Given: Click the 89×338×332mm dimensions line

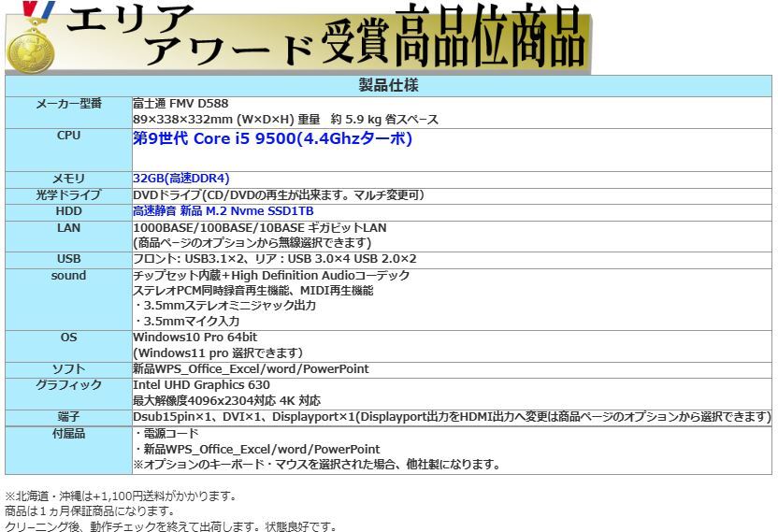Looking at the screenshot, I should click(286, 120).
